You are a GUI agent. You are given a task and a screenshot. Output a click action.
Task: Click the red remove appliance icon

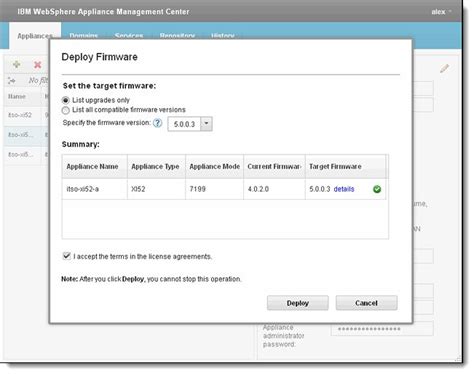[x=38, y=65]
